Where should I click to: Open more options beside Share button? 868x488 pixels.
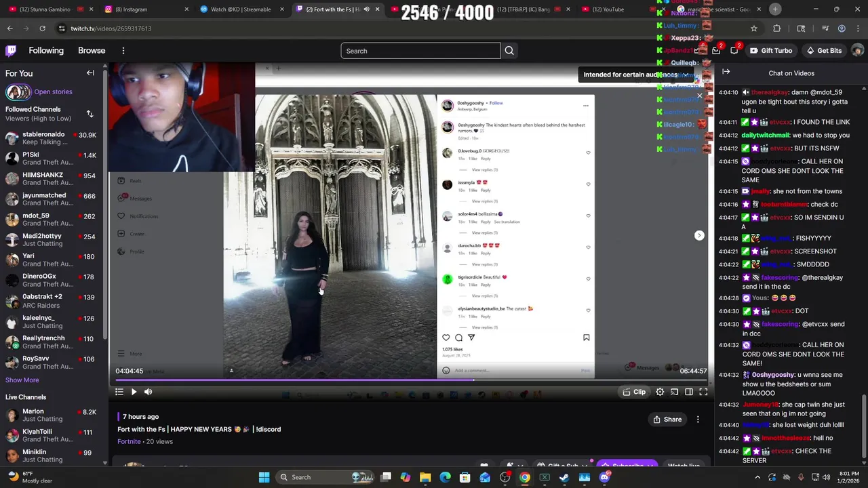(698, 420)
